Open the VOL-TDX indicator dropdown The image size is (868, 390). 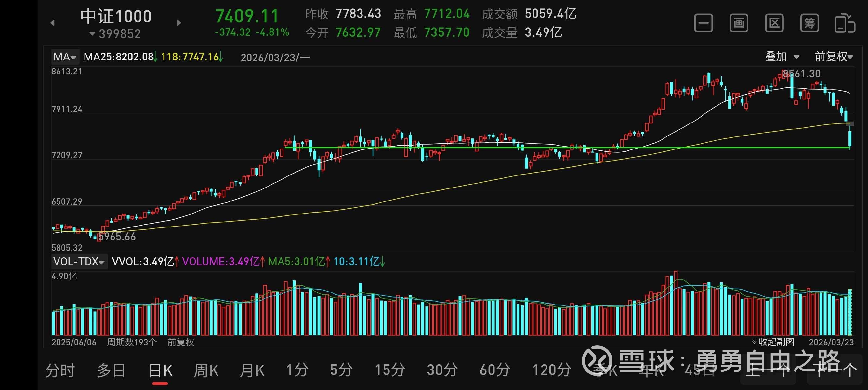(x=79, y=262)
